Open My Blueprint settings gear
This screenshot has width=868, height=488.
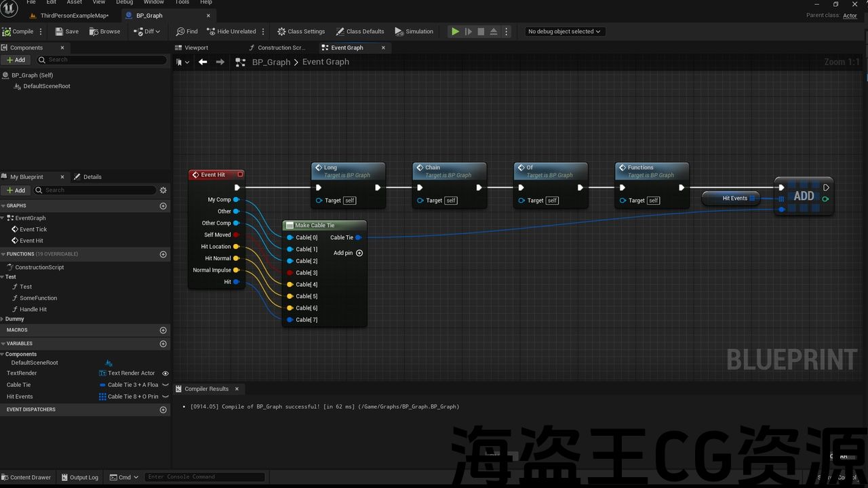click(x=163, y=190)
